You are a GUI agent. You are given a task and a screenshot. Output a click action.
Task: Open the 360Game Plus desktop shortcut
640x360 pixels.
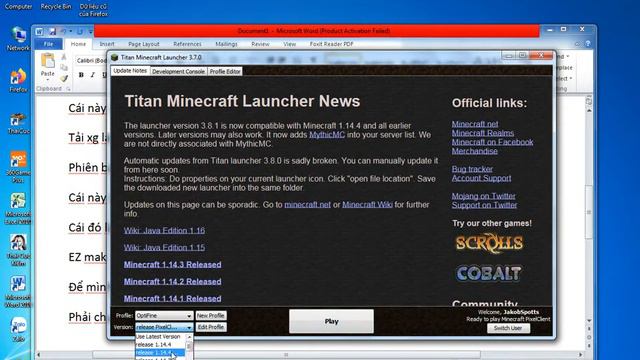pos(18,167)
